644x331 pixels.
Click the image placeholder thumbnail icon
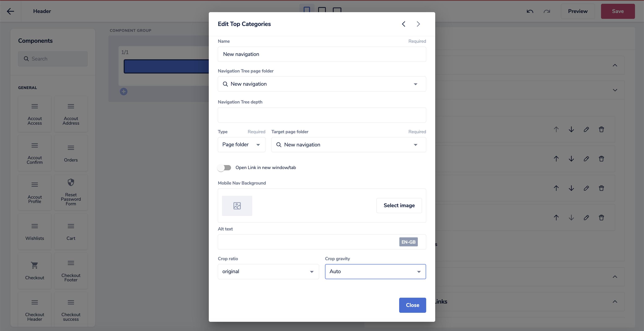[237, 206]
